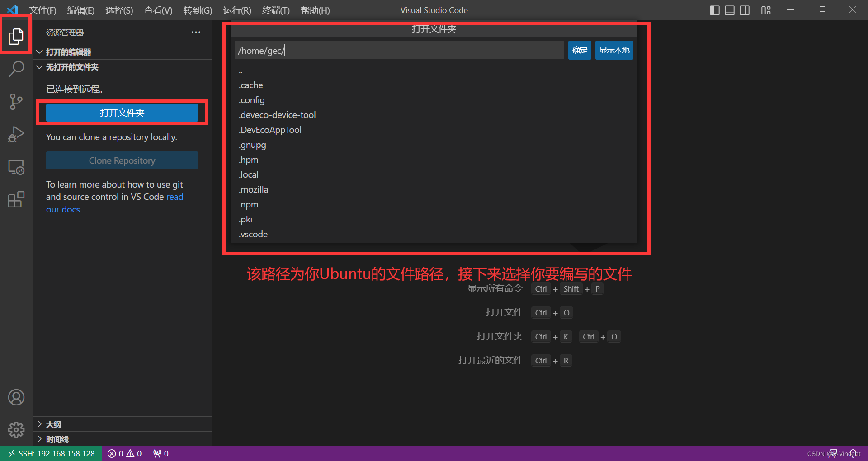This screenshot has width=868, height=461.
Task: Open the 选择(S) menu
Action: [x=119, y=10]
